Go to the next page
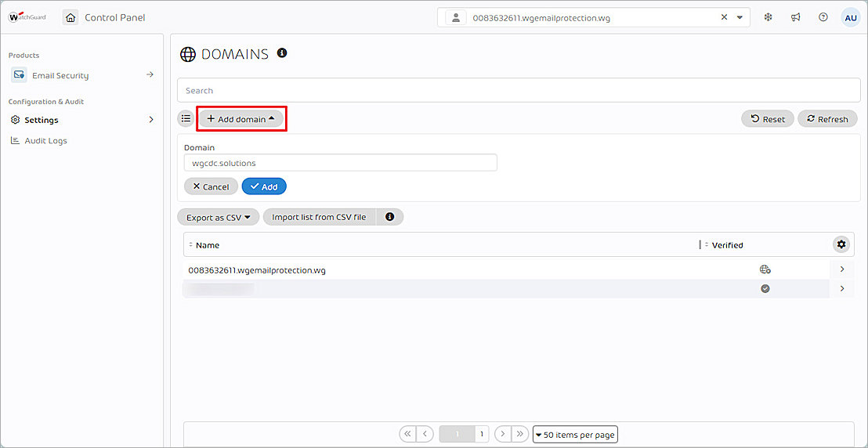The width and height of the screenshot is (868, 448). (503, 434)
